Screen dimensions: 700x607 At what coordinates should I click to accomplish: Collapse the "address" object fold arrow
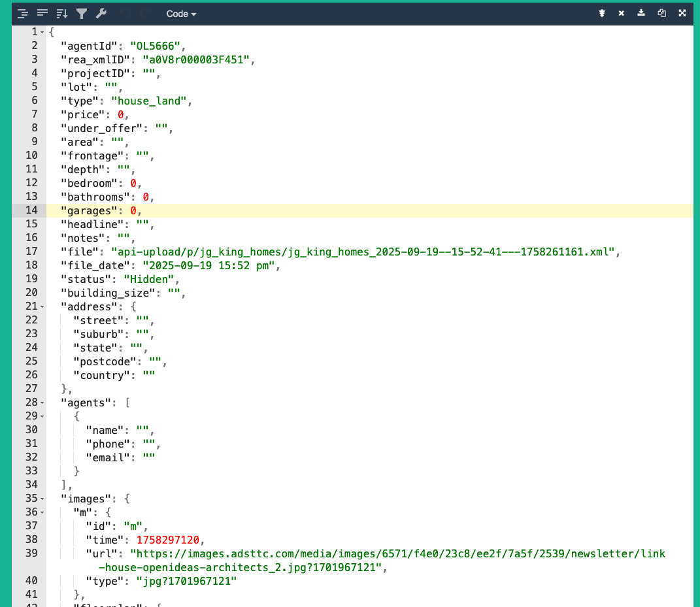pos(42,306)
